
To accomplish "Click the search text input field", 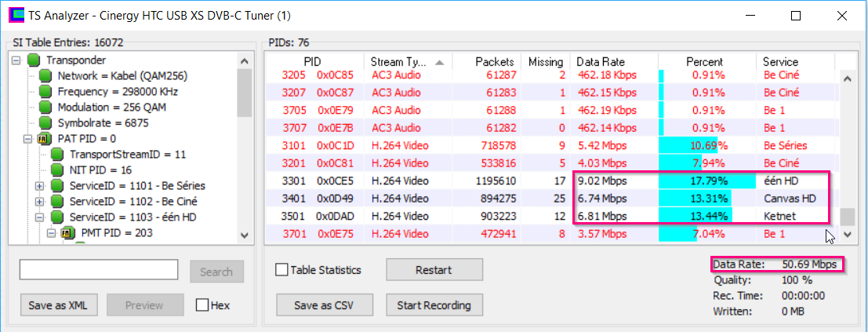I will click(x=100, y=270).
